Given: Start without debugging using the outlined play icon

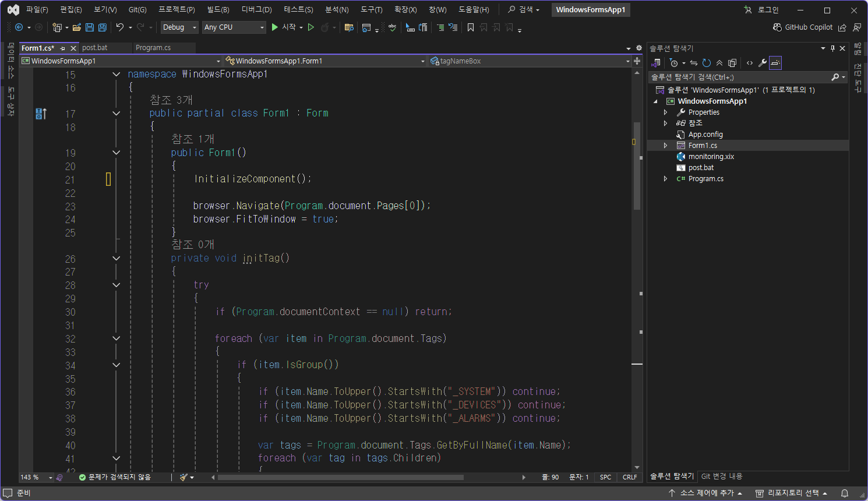Looking at the screenshot, I should [x=311, y=27].
